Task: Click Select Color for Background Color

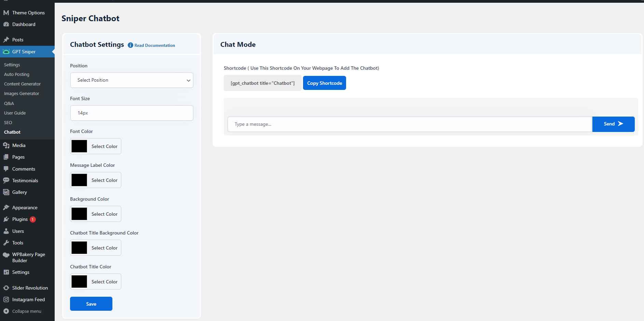Action: 105,214
